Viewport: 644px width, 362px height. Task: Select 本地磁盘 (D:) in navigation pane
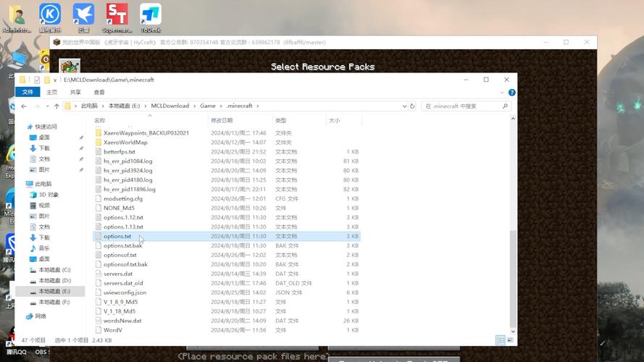click(54, 280)
